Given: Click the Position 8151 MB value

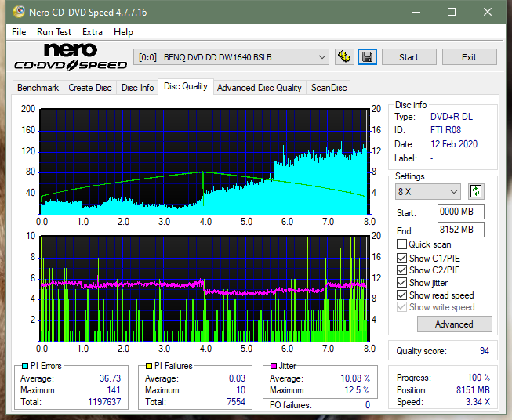Looking at the screenshot, I should (x=473, y=390).
